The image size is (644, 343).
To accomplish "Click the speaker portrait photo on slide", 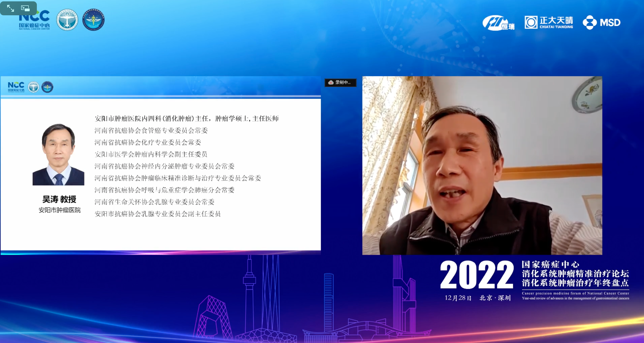I will coord(58,154).
